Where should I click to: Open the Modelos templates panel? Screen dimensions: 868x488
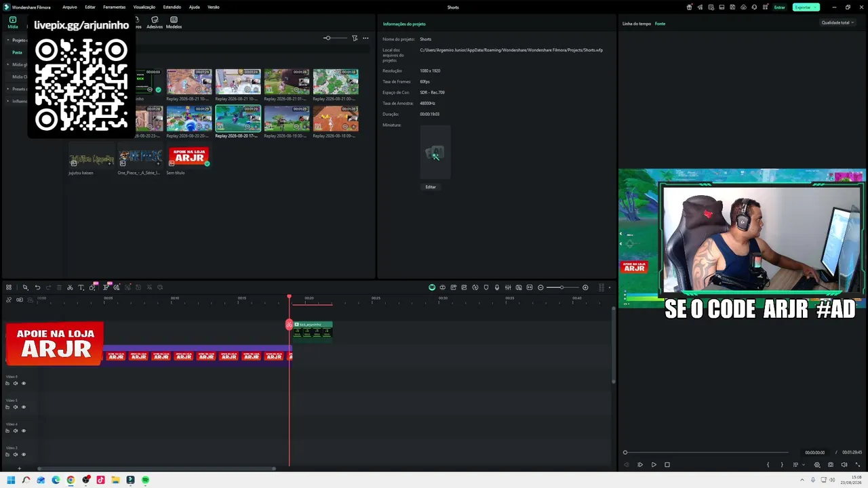coord(174,22)
